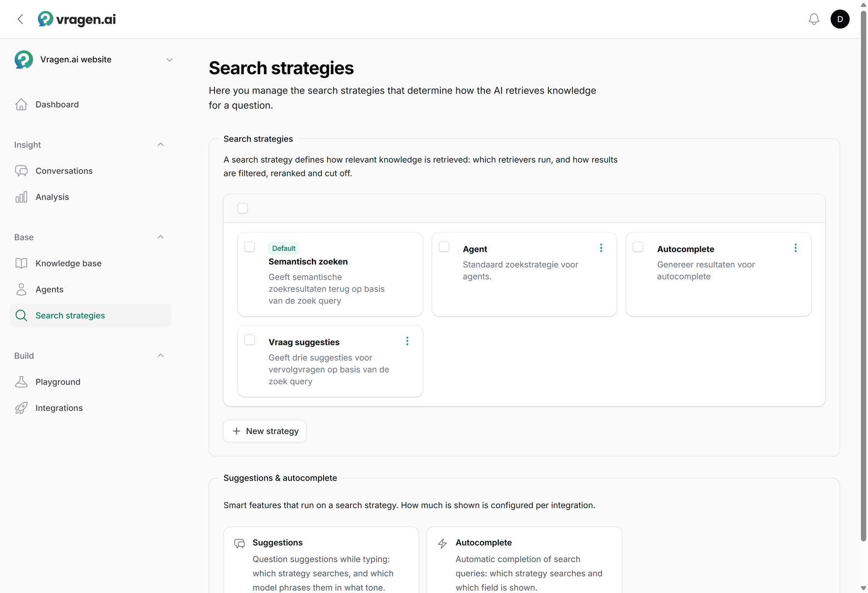
Task: Click the Search strategies magnifier icon
Action: tap(21, 315)
